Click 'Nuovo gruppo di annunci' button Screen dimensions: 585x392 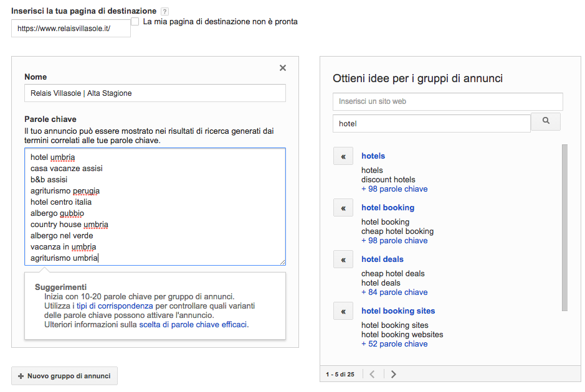click(x=64, y=376)
